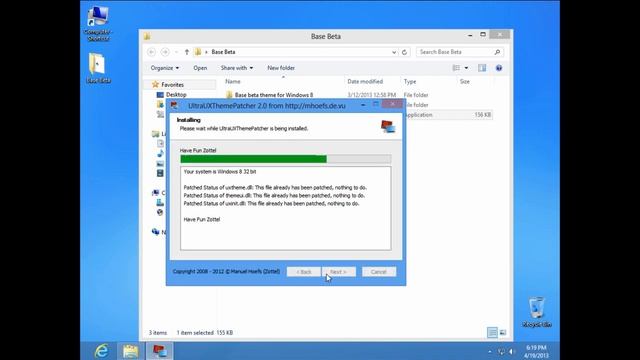The height and width of the screenshot is (360, 640).
Task: Click Cancel in UltraUXThemePatcher installer
Action: pos(378,272)
